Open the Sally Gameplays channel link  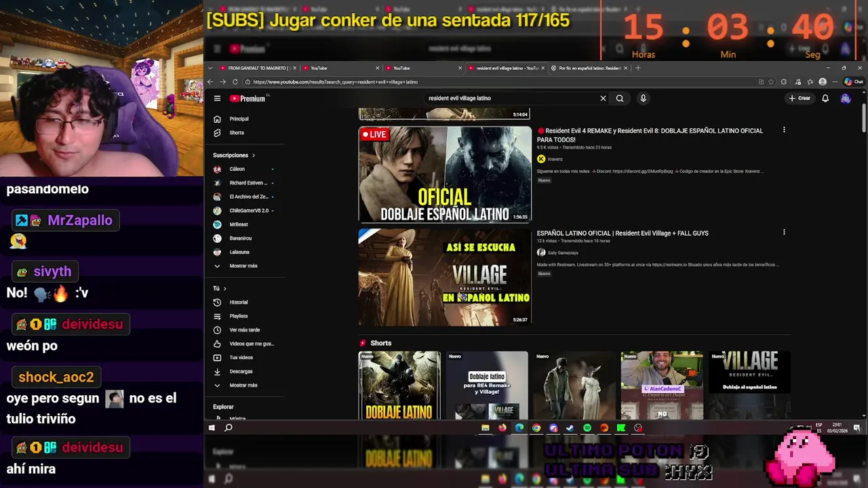point(562,253)
